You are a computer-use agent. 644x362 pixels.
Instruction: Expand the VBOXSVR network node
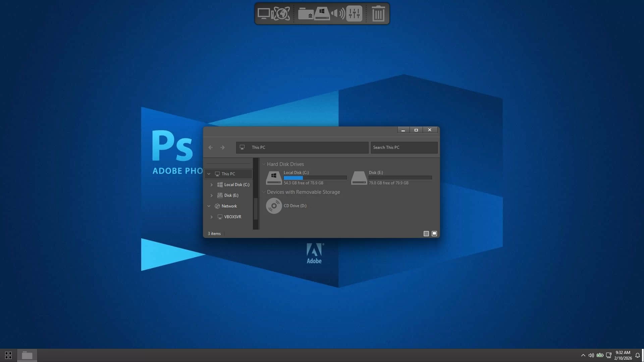point(212,217)
